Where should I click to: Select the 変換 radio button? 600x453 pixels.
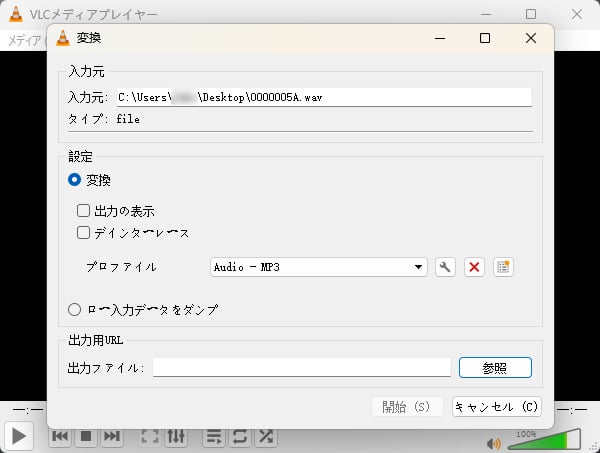coord(74,180)
